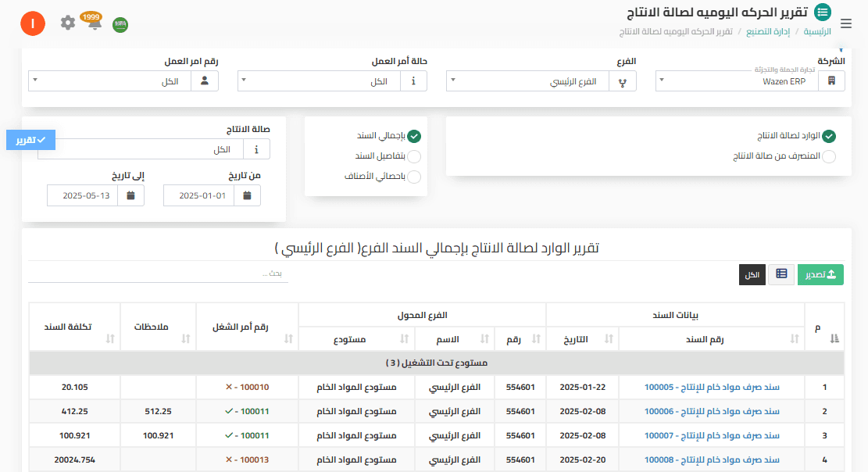This screenshot has width=868, height=472.
Task: Click the notification bell showing 1999
Action: [x=94, y=23]
